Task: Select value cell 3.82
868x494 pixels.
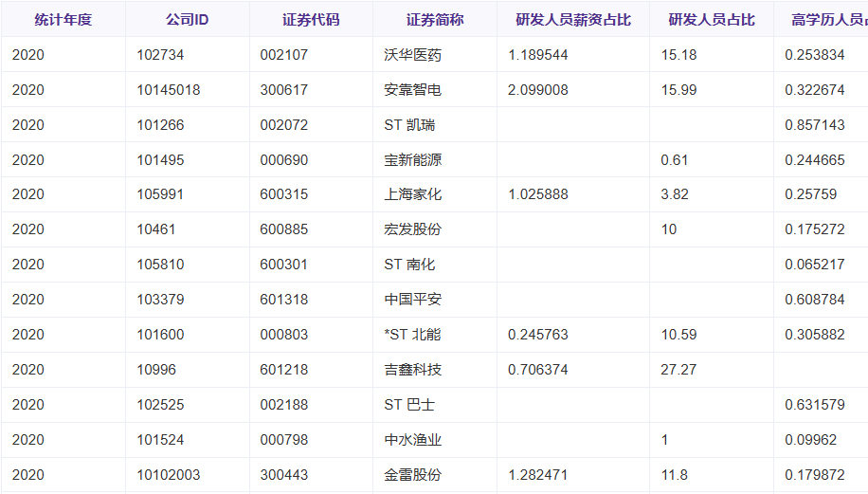Action: click(712, 194)
